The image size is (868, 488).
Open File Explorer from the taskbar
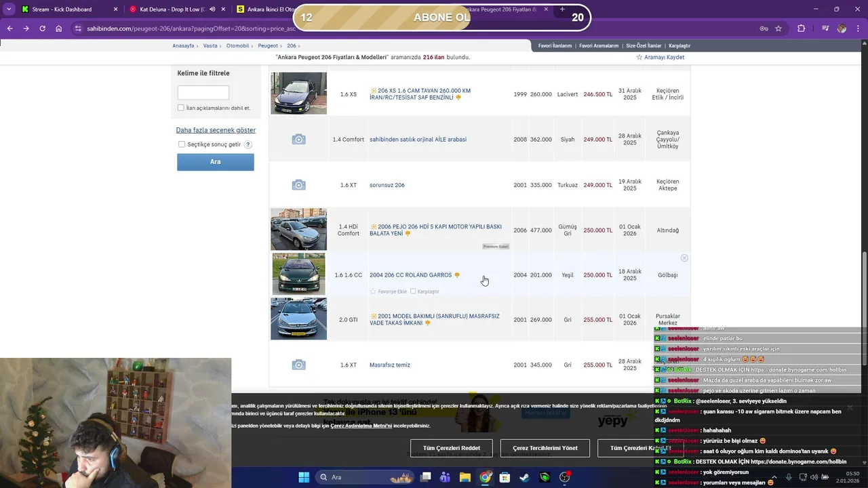[465, 477]
